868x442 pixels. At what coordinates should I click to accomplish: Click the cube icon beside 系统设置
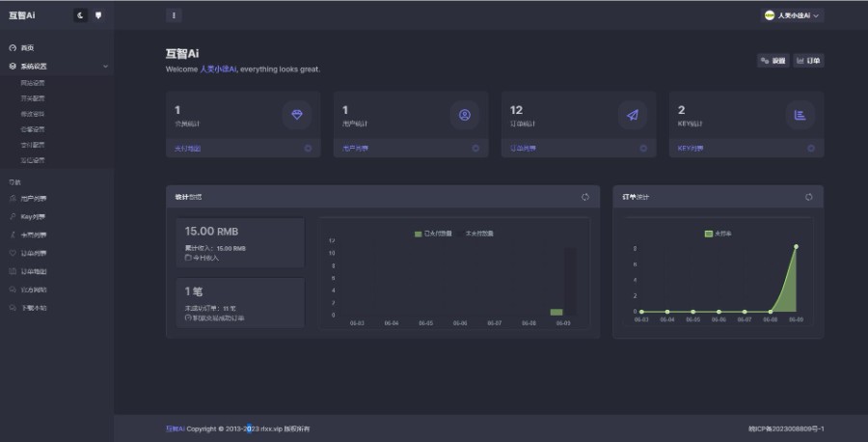[13, 67]
